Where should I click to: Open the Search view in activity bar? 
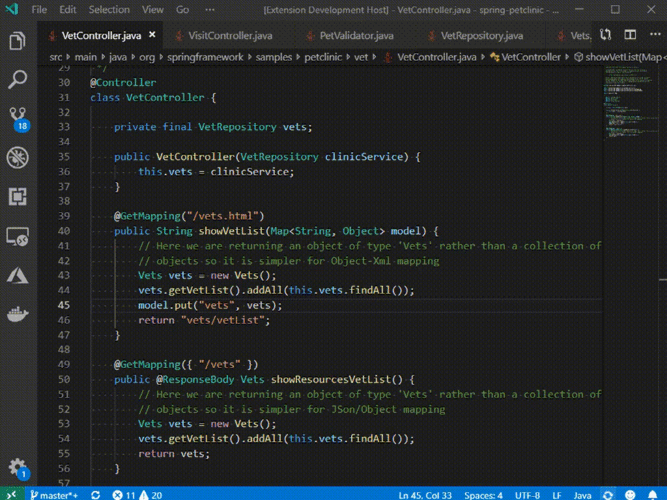click(x=17, y=80)
